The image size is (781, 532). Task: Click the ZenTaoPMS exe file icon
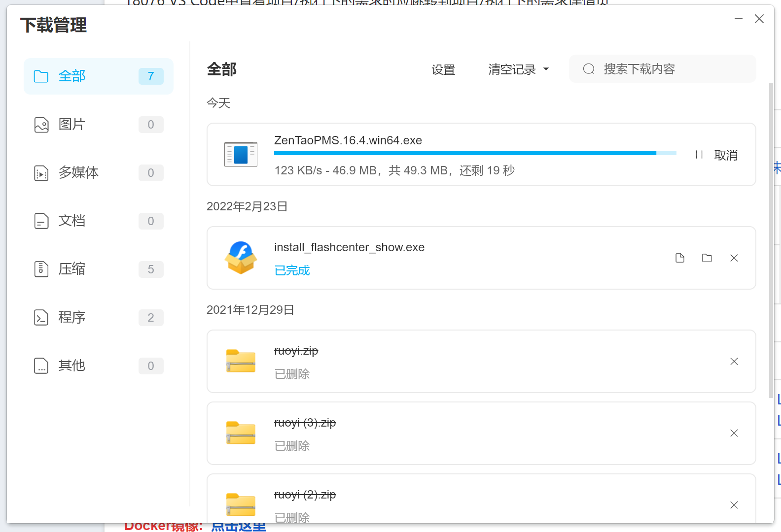[x=241, y=154]
